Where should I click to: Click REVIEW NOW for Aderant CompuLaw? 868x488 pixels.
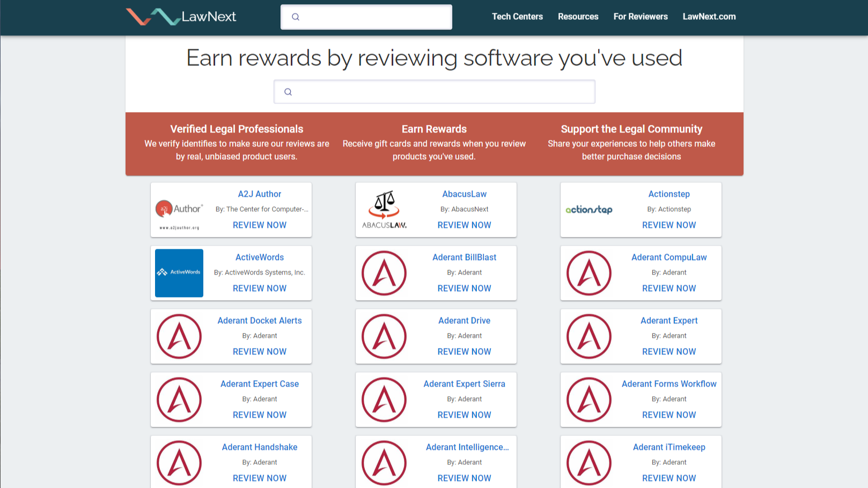[x=669, y=289]
